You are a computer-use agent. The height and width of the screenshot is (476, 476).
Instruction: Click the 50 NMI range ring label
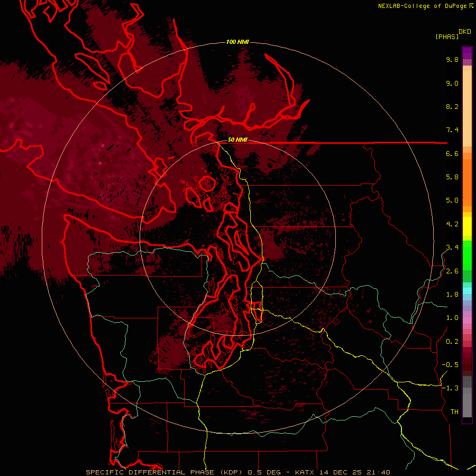237,140
